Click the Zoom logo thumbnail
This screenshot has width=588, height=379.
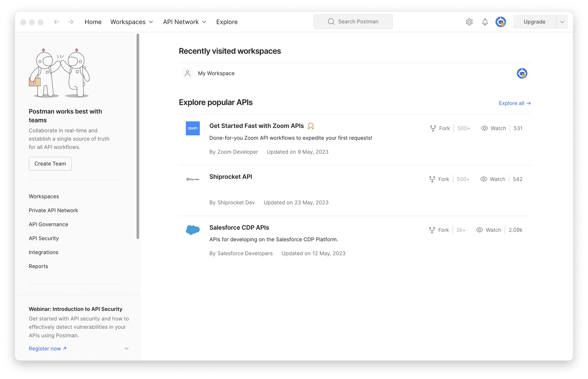(x=193, y=128)
